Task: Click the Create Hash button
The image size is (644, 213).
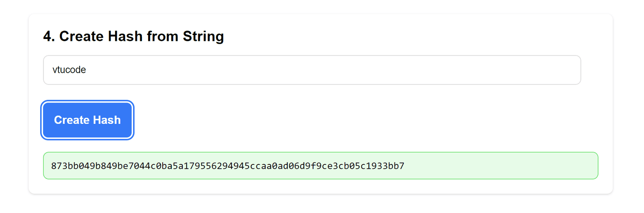Action: point(87,120)
